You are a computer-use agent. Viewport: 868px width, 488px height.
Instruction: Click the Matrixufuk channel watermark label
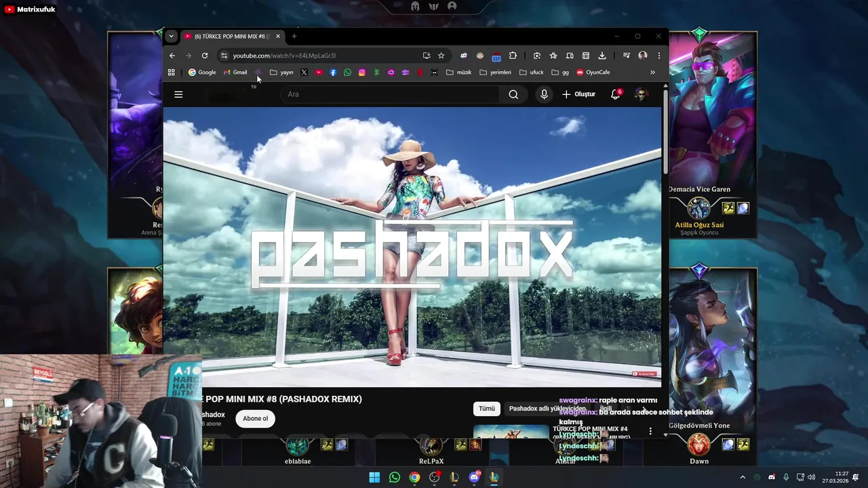pos(30,9)
